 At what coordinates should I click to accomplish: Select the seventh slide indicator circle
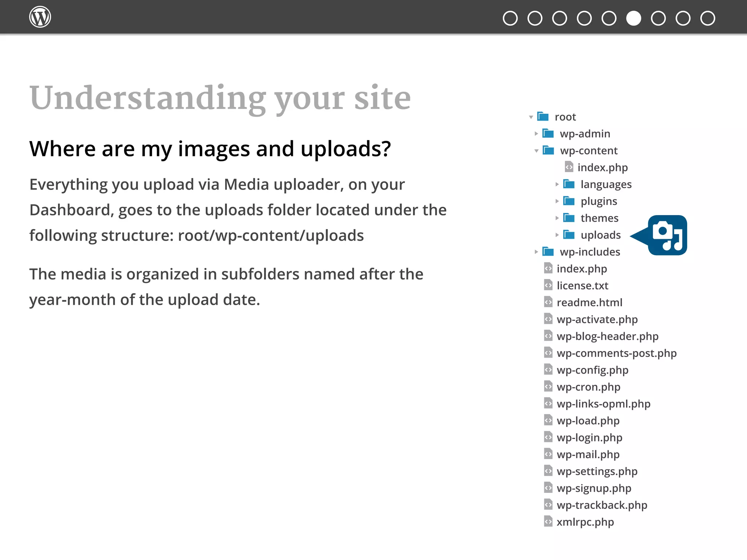click(658, 18)
